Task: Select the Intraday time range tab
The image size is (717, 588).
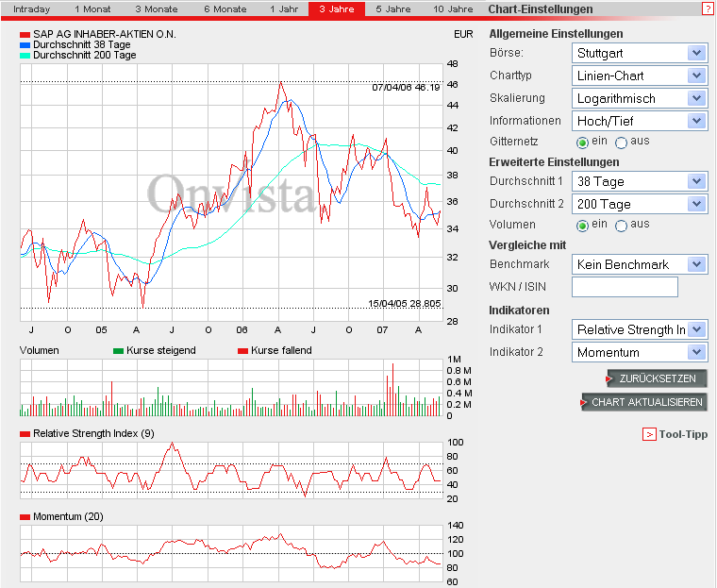Action: click(32, 8)
